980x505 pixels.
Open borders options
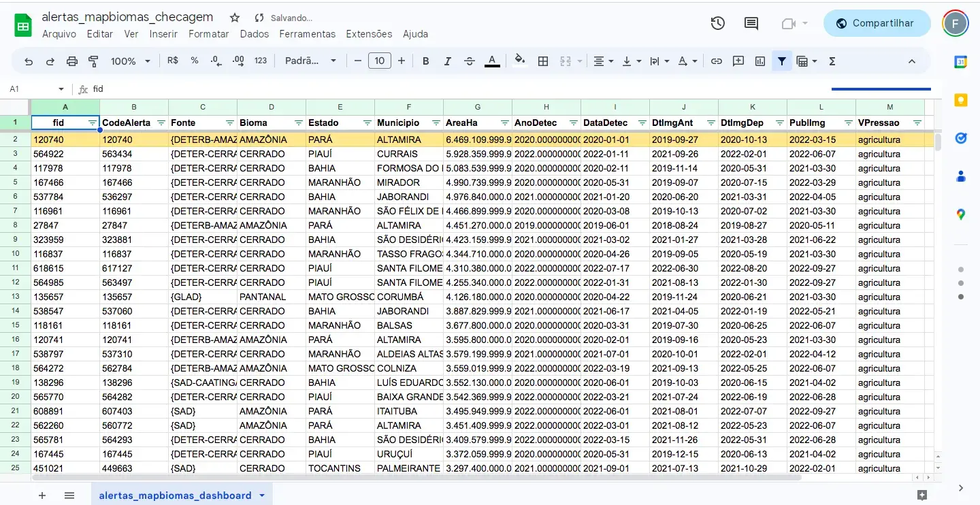tap(543, 61)
